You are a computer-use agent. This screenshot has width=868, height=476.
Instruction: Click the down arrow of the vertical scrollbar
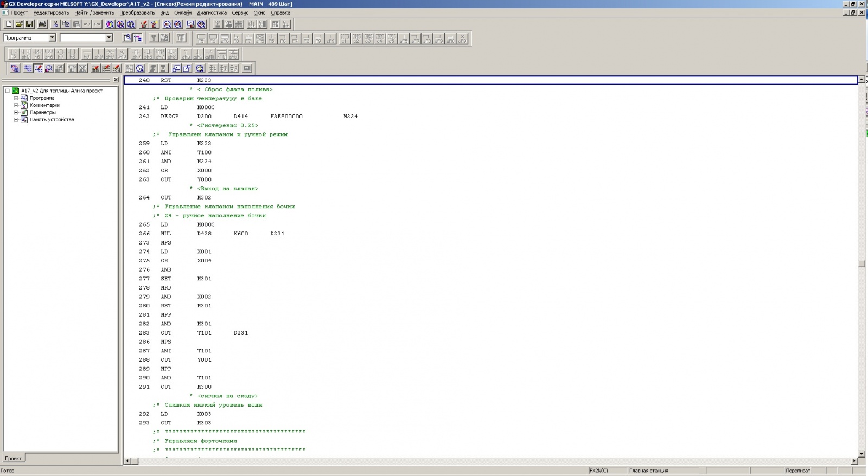[x=861, y=453]
